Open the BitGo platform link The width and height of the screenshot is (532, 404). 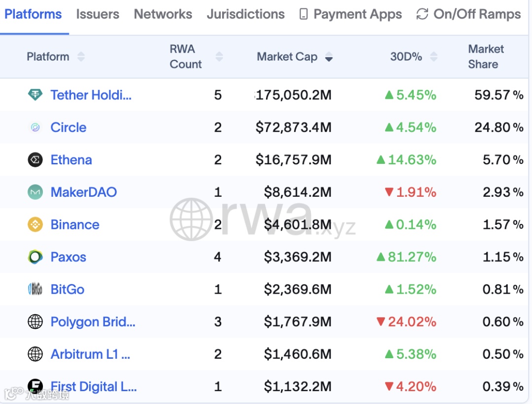[67, 289]
